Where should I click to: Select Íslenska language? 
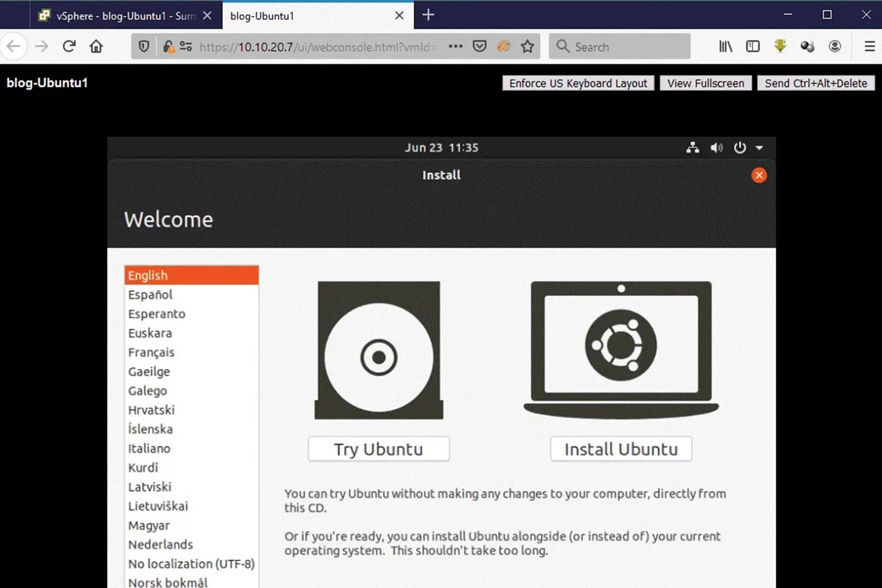point(192,429)
